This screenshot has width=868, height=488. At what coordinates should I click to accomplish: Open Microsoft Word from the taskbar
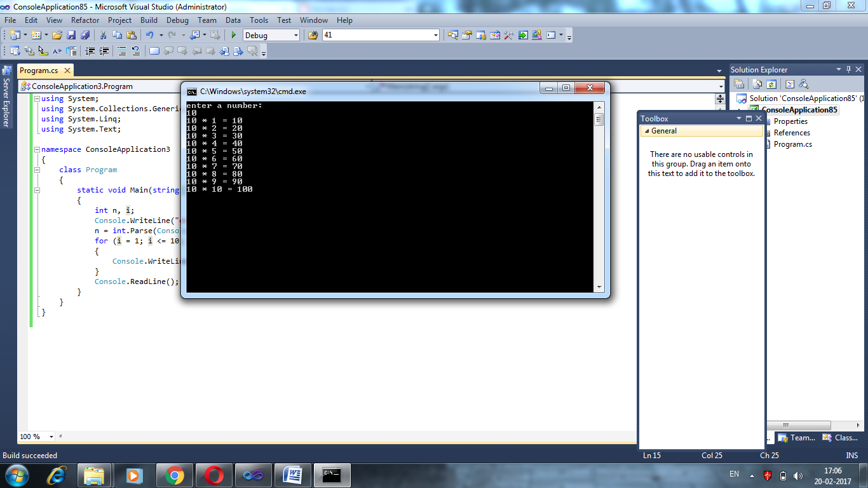[293, 475]
